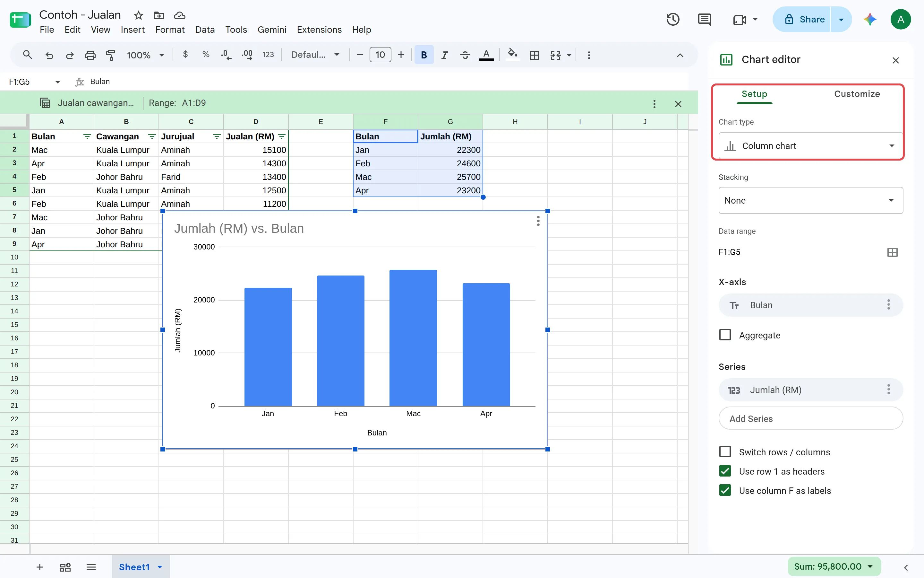The height and width of the screenshot is (578, 924).
Task: Click the search menus magnifier icon
Action: click(x=27, y=55)
